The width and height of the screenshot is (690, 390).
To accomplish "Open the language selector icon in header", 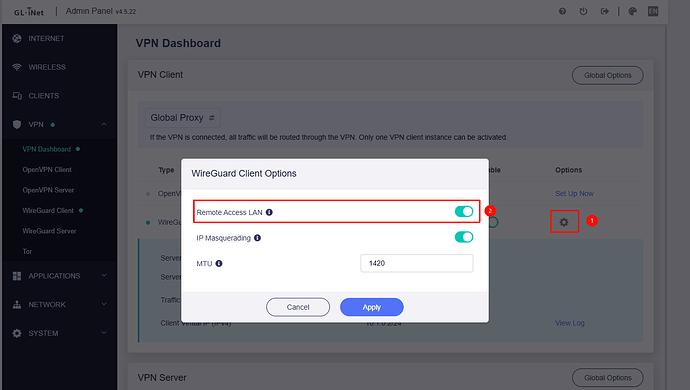I will point(653,11).
